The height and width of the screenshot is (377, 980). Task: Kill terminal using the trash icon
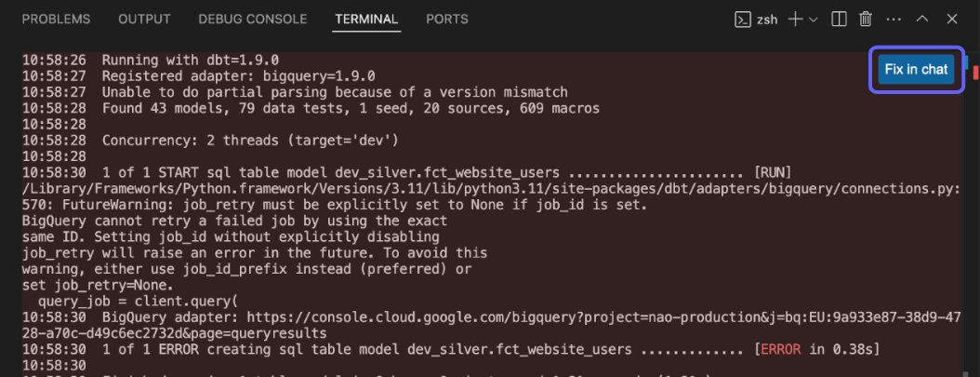(866, 20)
